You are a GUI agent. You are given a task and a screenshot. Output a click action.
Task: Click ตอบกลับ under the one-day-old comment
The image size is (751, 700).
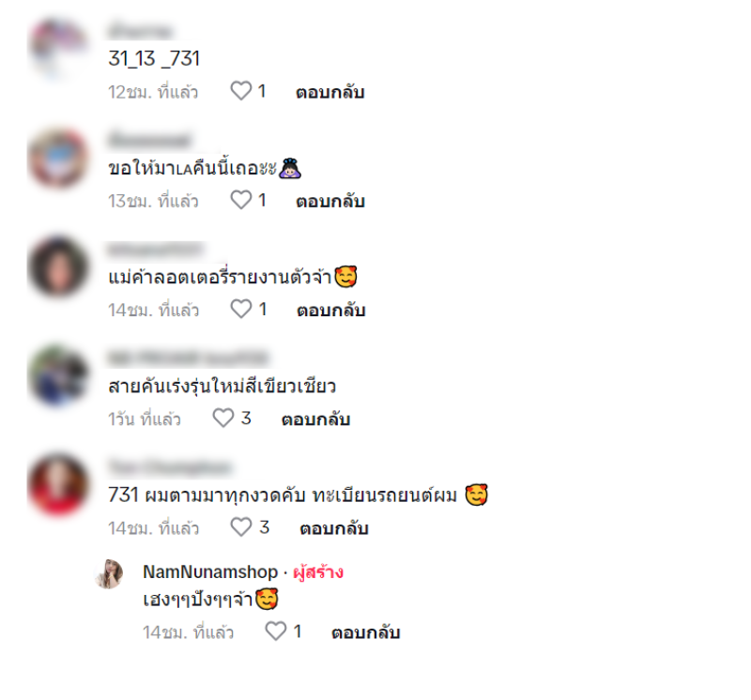click(315, 419)
